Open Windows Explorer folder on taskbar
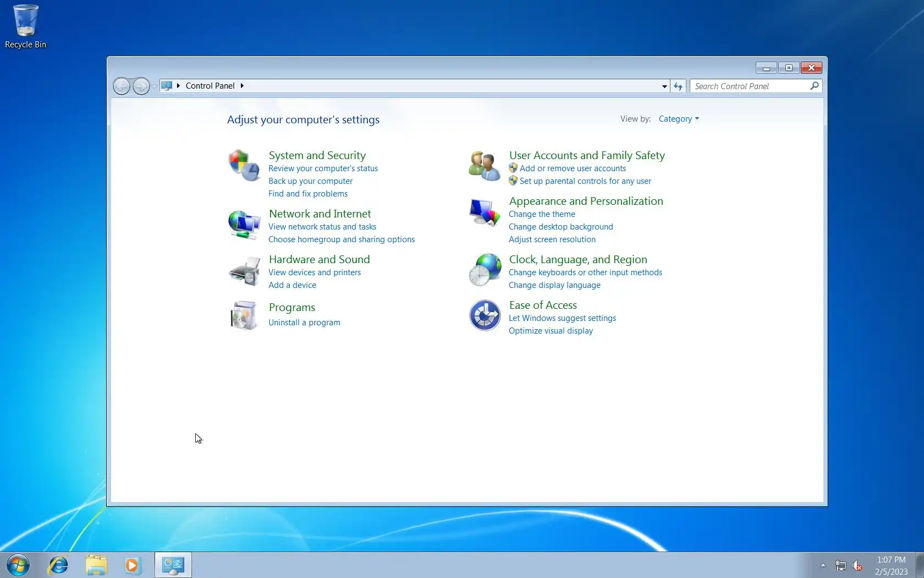The image size is (924, 578). pos(96,565)
